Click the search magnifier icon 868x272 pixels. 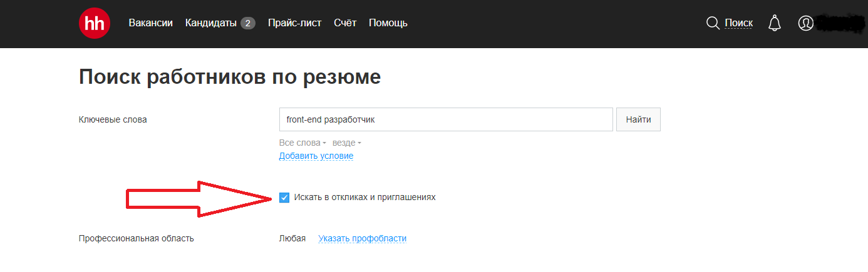[713, 23]
